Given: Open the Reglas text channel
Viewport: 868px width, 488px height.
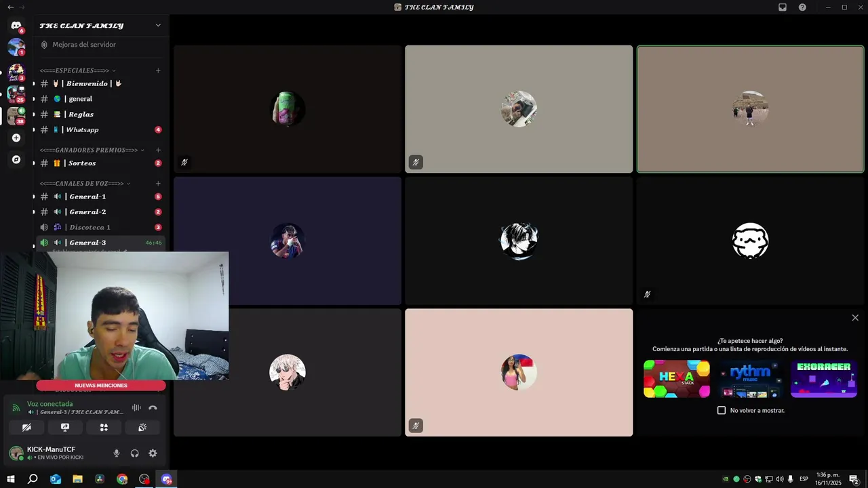Looking at the screenshot, I should (x=100, y=115).
